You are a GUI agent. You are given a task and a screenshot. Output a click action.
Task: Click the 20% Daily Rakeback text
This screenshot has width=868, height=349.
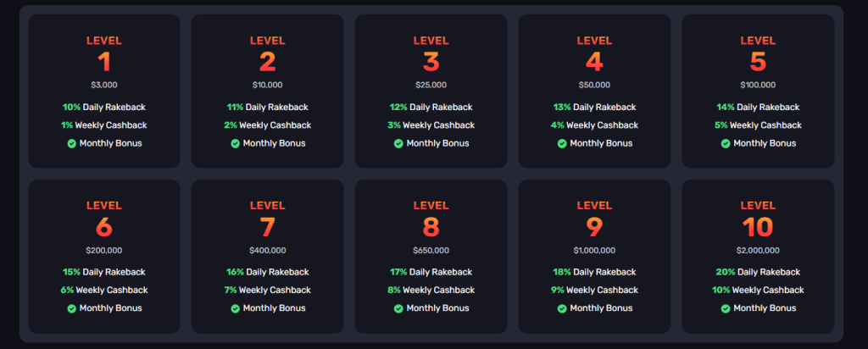click(758, 272)
